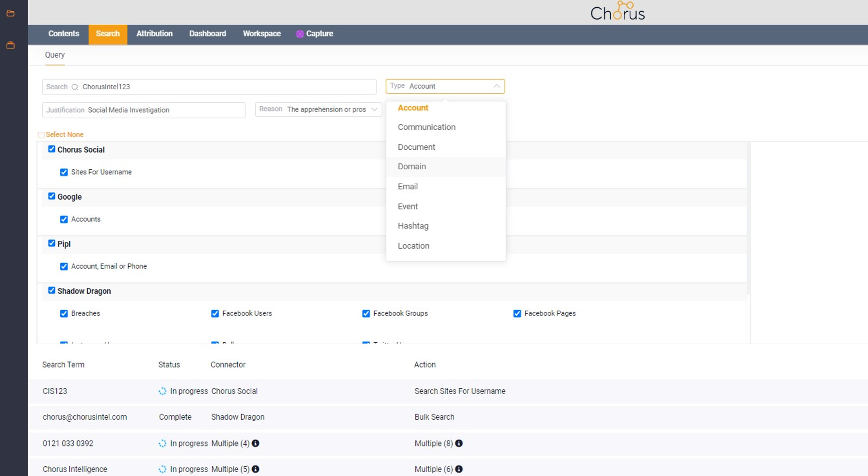Click the Chorus logo
The width and height of the screenshot is (868, 476).
pyautogui.click(x=617, y=12)
